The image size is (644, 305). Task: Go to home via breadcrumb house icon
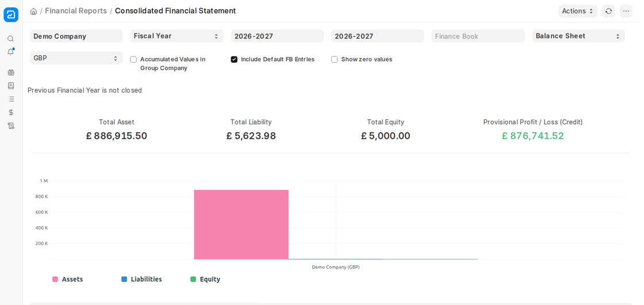click(x=34, y=11)
